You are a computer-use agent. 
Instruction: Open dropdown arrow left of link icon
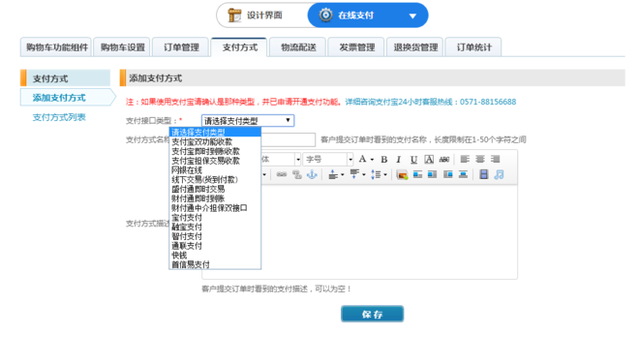pos(264,175)
